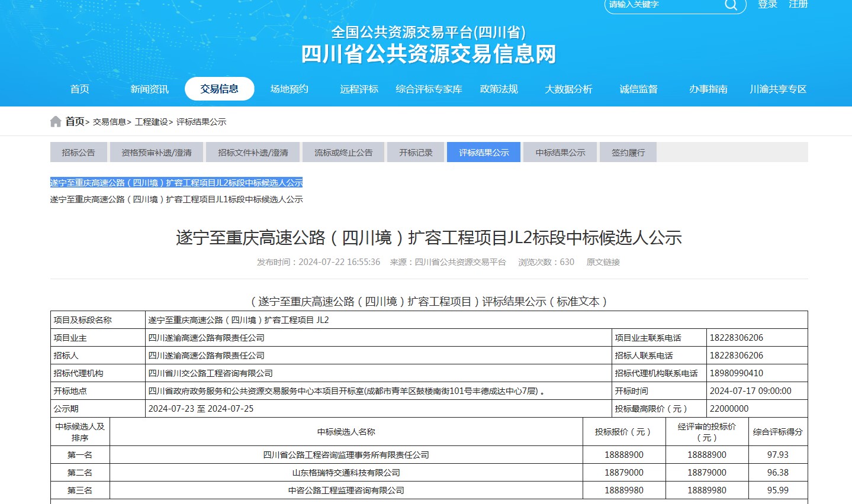Screen dimensions: 852x504
Task: Open 川渝共享专区 navigation item
Action: click(x=778, y=89)
